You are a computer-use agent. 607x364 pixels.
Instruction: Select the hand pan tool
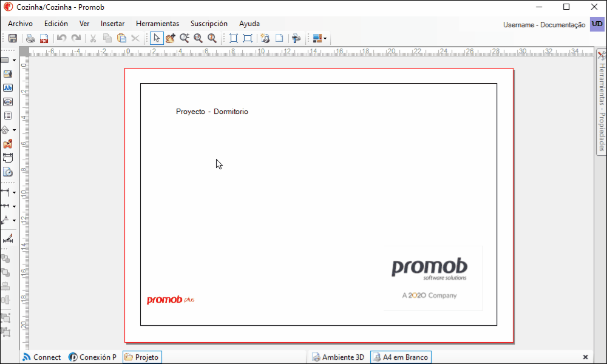click(x=171, y=38)
